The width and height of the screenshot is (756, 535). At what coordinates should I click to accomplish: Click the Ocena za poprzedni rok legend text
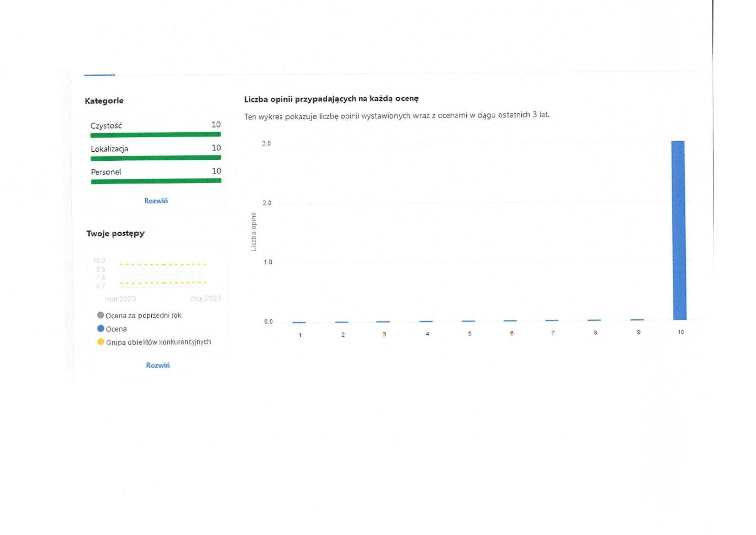point(144,315)
